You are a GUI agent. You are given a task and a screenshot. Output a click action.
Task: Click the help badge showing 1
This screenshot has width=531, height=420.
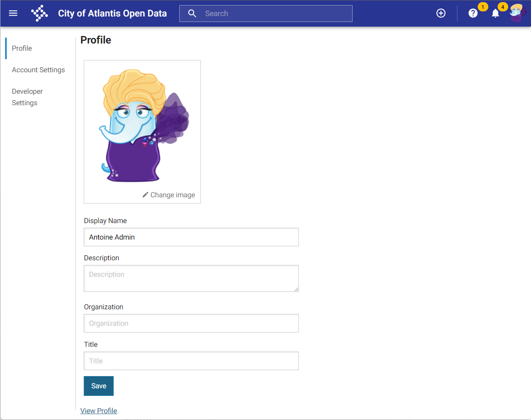[483, 7]
